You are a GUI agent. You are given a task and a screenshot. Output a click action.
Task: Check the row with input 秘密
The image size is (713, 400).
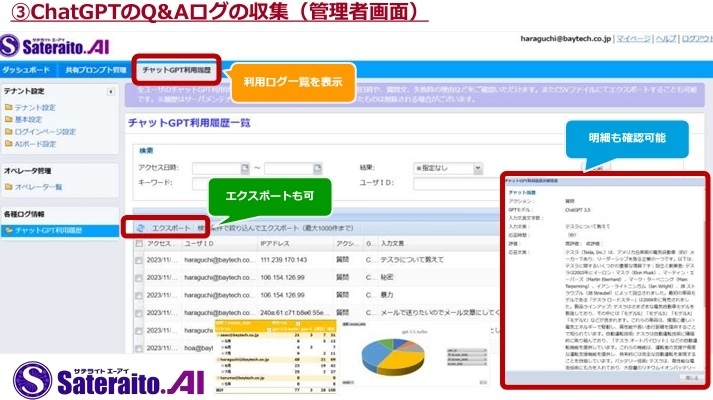138,278
